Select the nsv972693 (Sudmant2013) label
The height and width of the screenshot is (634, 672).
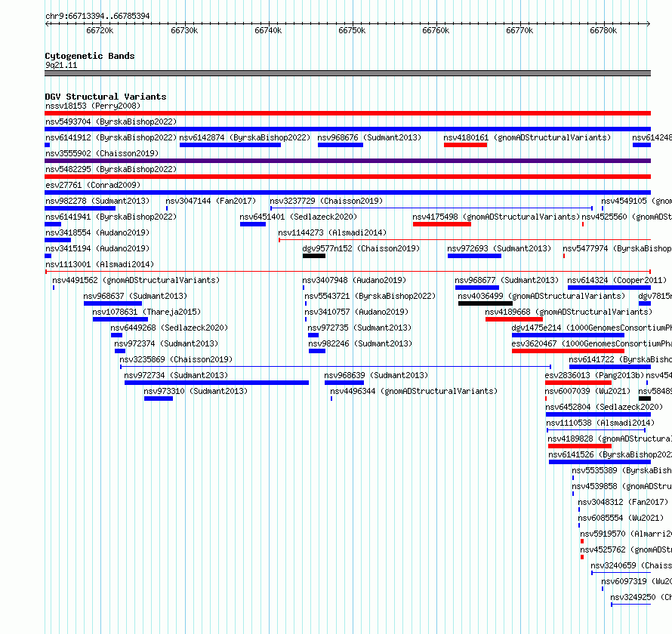click(499, 248)
